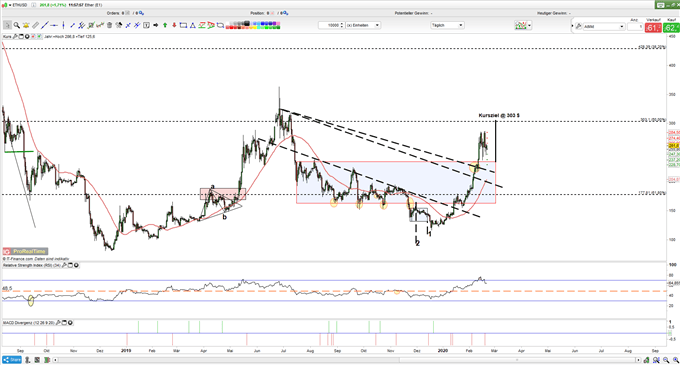Viewport: 680px width, 365px height.
Task: Select the horizontal line tool
Action: click(54, 25)
